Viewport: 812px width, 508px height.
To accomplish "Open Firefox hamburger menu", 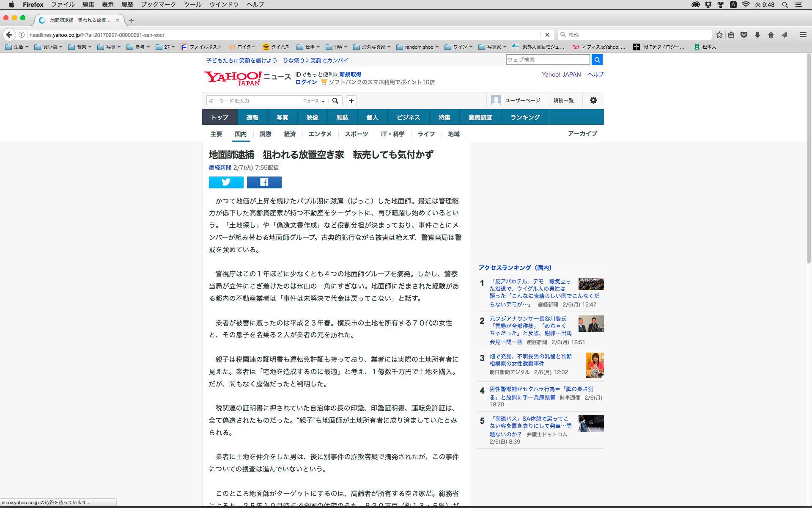I will 803,35.
